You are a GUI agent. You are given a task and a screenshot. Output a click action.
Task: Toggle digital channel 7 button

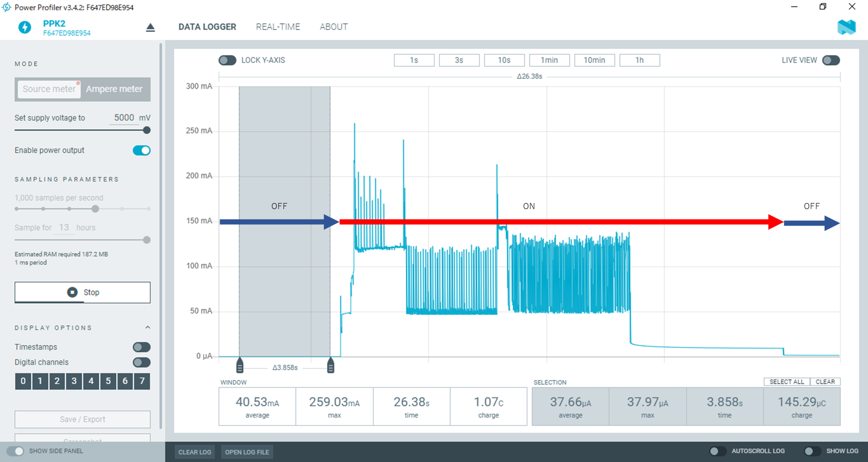[142, 381]
